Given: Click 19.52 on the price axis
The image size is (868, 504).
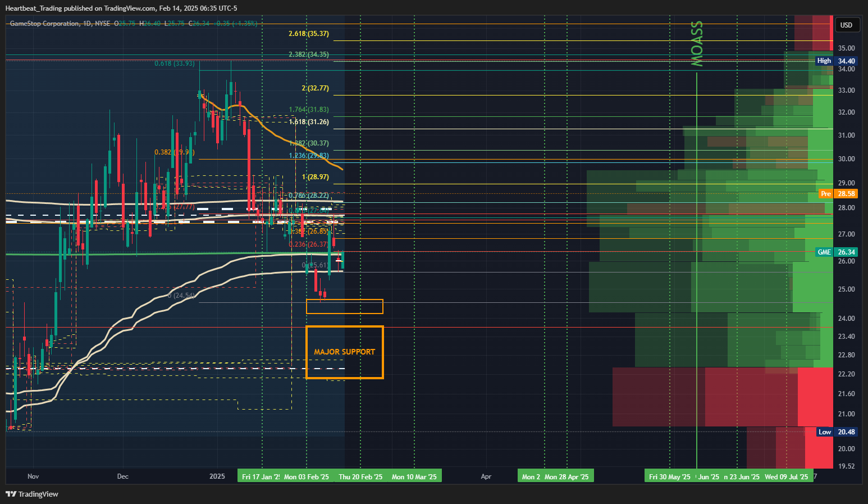Looking at the screenshot, I should point(846,466).
